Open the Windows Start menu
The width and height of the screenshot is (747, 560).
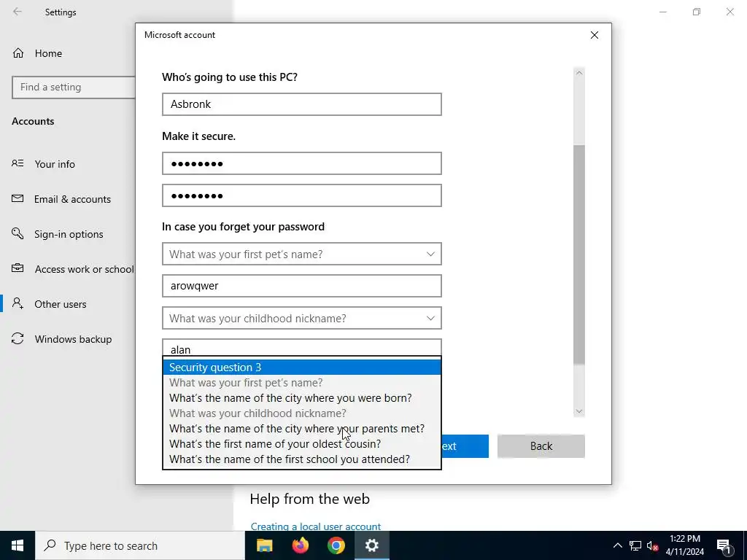click(x=18, y=545)
